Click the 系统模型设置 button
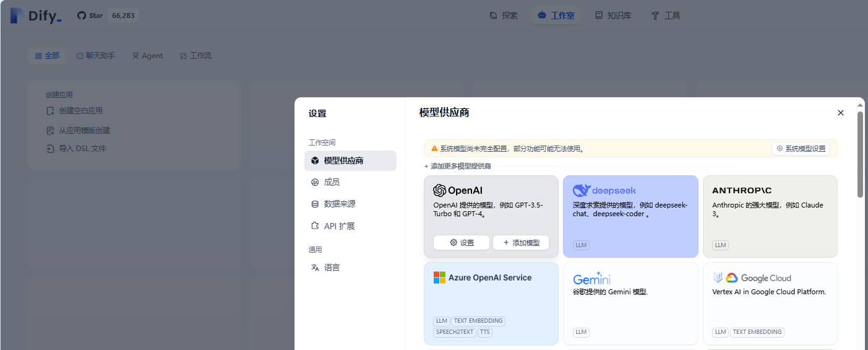 tap(801, 149)
